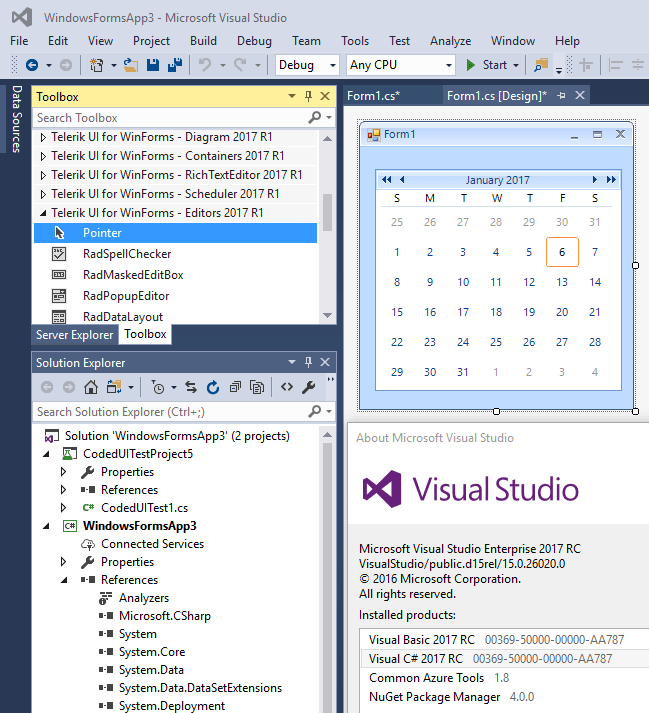Image resolution: width=649 pixels, height=713 pixels.
Task: Click the January 2017 calendar title
Action: [498, 180]
